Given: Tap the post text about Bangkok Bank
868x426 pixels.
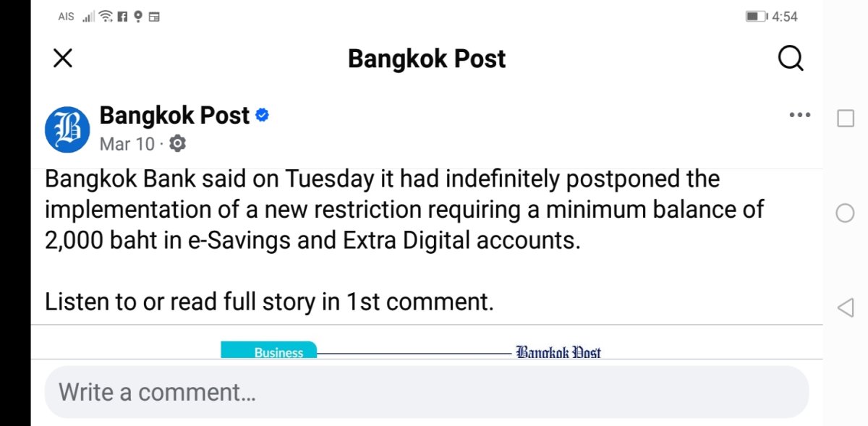Looking at the screenshot, I should [x=404, y=209].
